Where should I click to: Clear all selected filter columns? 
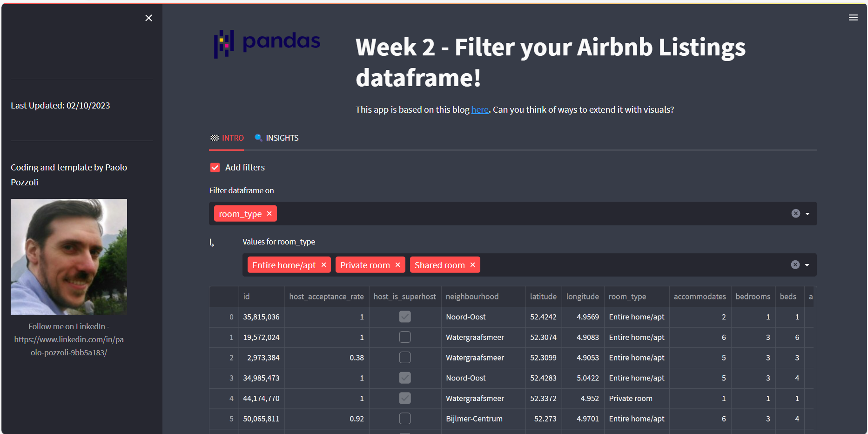(x=795, y=213)
